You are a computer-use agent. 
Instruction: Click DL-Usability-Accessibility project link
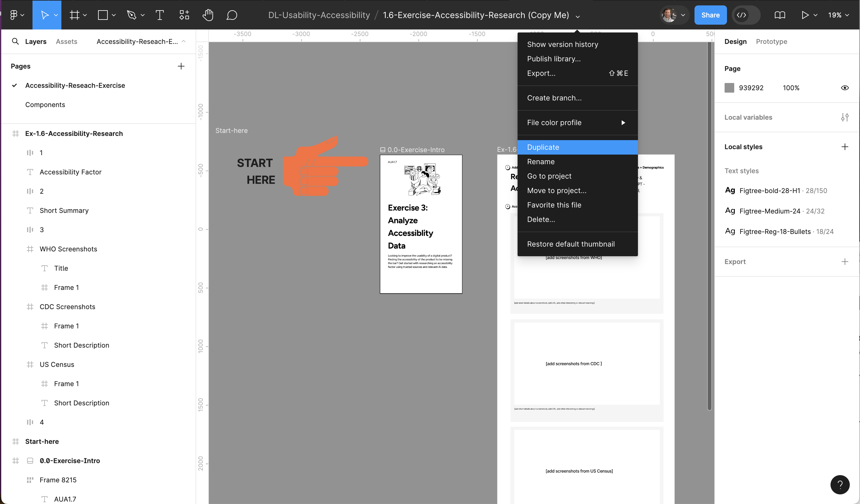click(x=319, y=15)
